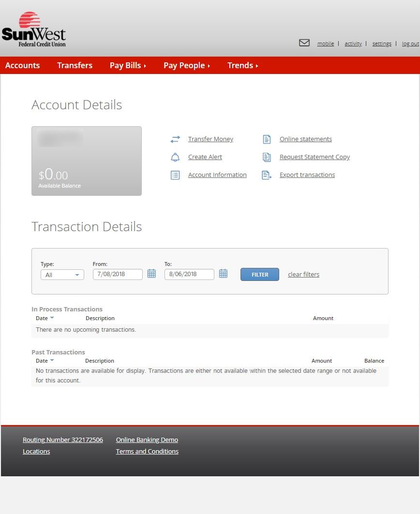The height and width of the screenshot is (514, 420).
Task: Click the log out link
Action: click(410, 44)
